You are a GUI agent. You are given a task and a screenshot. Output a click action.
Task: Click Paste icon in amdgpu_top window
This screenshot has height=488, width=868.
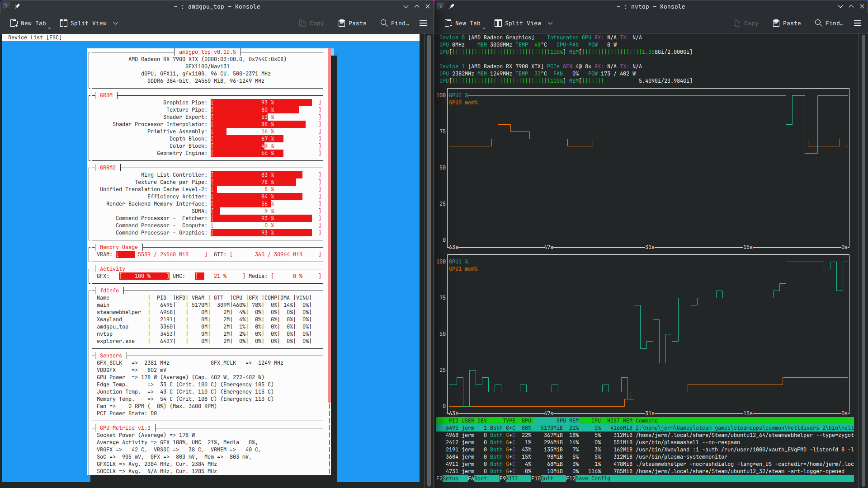tap(342, 23)
